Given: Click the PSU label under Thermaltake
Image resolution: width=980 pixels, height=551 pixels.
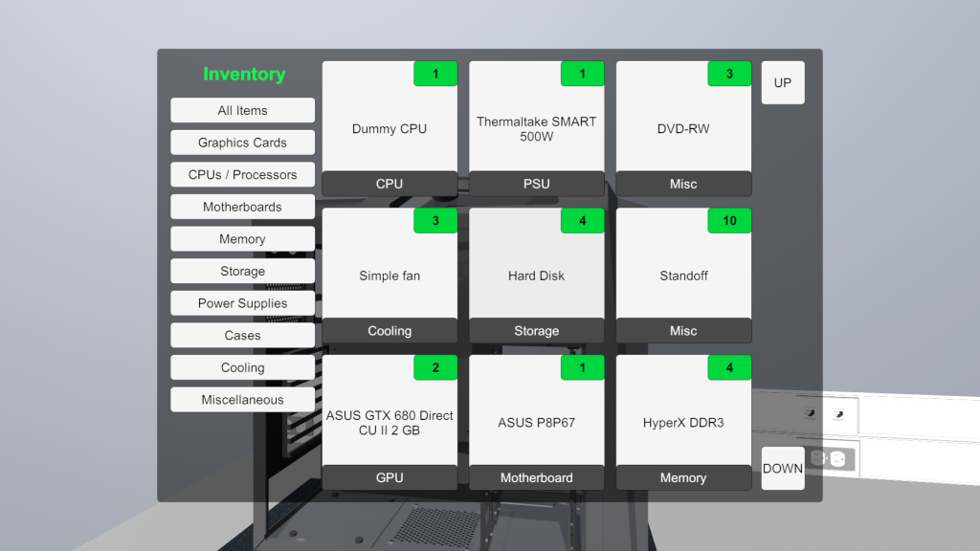Looking at the screenshot, I should click(x=536, y=184).
